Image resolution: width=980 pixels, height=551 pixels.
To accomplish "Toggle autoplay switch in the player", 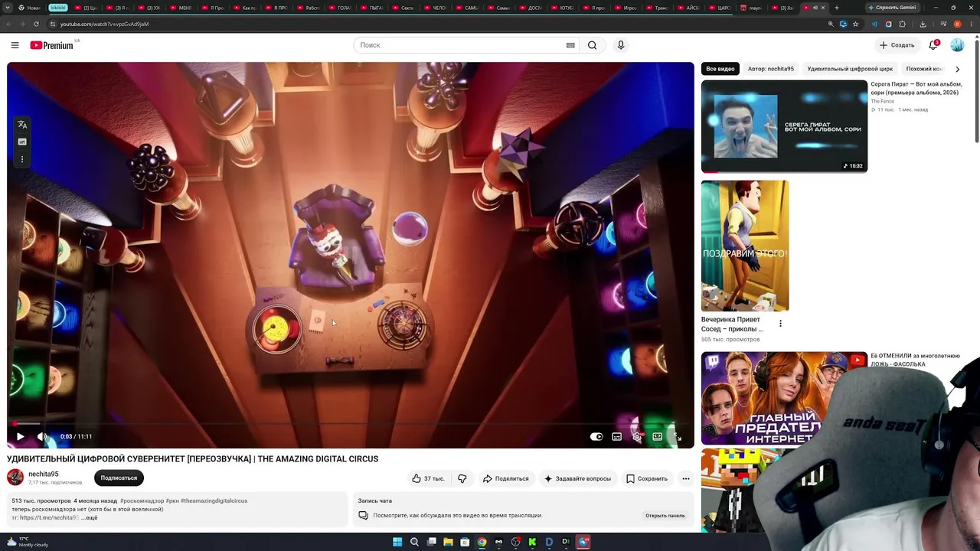I will tap(596, 437).
